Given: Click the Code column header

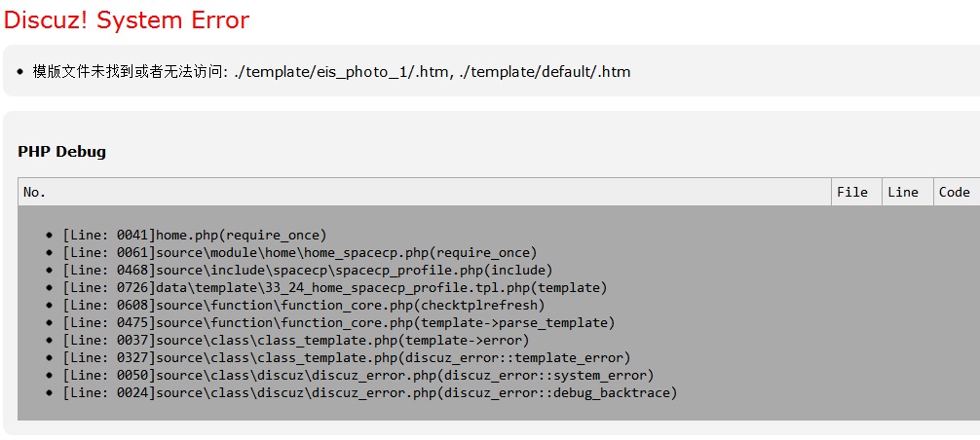Looking at the screenshot, I should pos(955,192).
